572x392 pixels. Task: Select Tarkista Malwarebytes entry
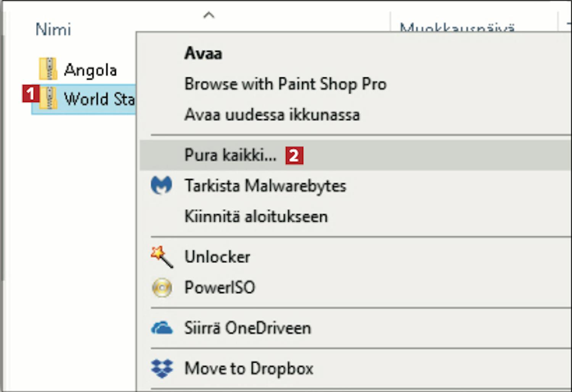coord(265,186)
